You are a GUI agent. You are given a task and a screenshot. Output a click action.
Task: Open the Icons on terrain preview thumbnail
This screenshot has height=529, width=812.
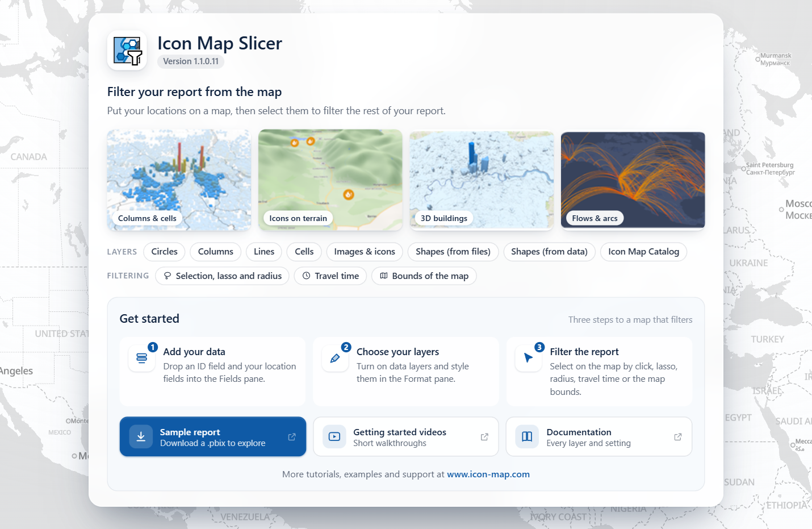(330, 180)
